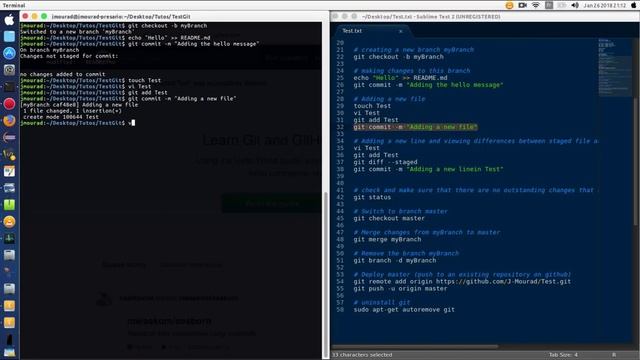640x360 pixels.
Task: Click the red circle dock icon
Action: click(x=9, y=104)
